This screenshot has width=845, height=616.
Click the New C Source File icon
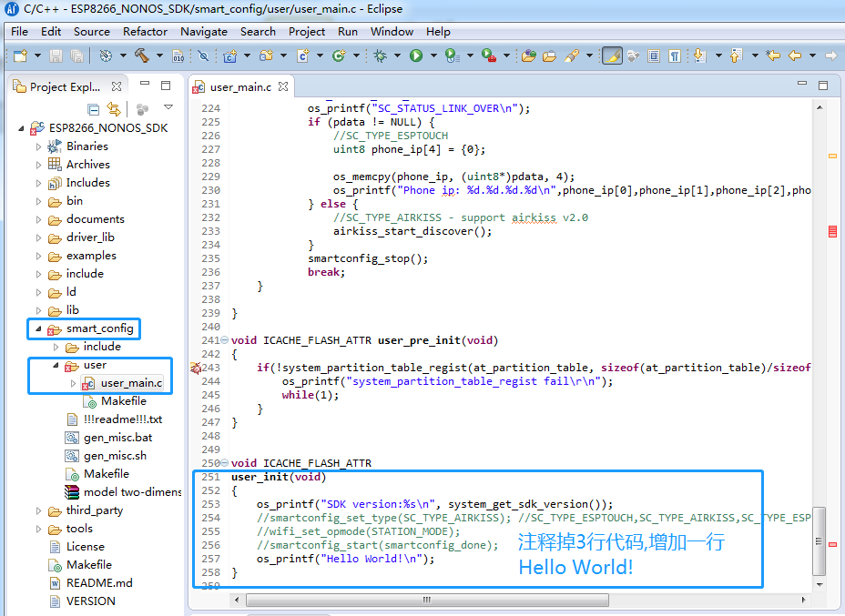coord(303,56)
